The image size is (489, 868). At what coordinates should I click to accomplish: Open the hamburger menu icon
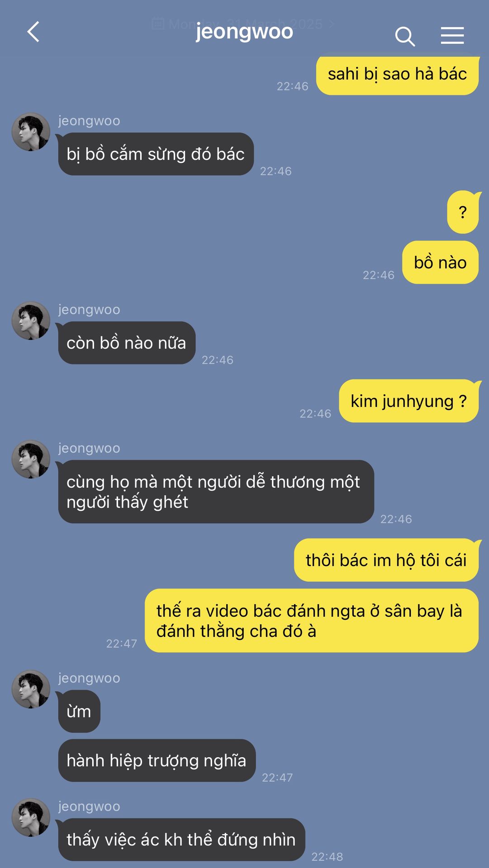[x=452, y=35]
